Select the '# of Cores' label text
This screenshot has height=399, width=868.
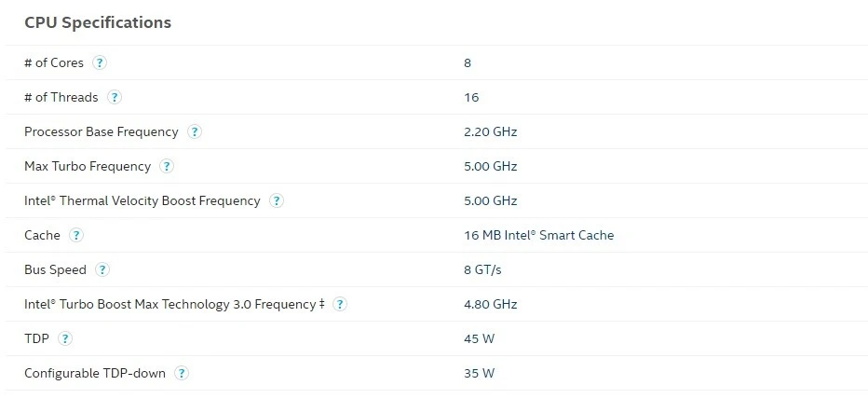pos(54,62)
